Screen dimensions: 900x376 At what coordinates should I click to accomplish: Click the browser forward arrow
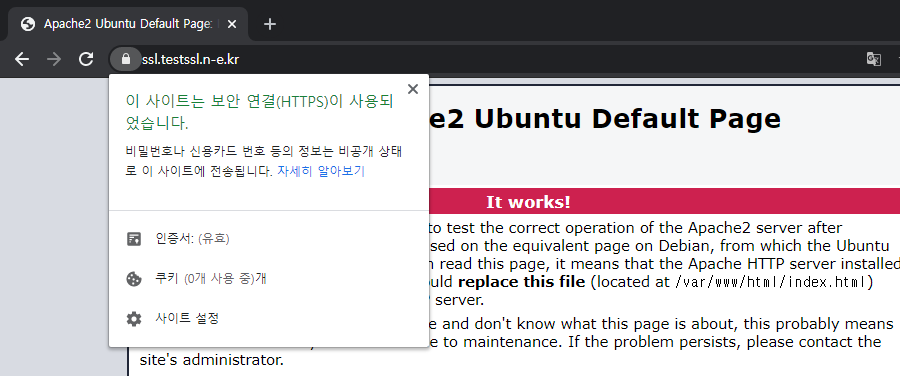pyautogui.click(x=54, y=59)
